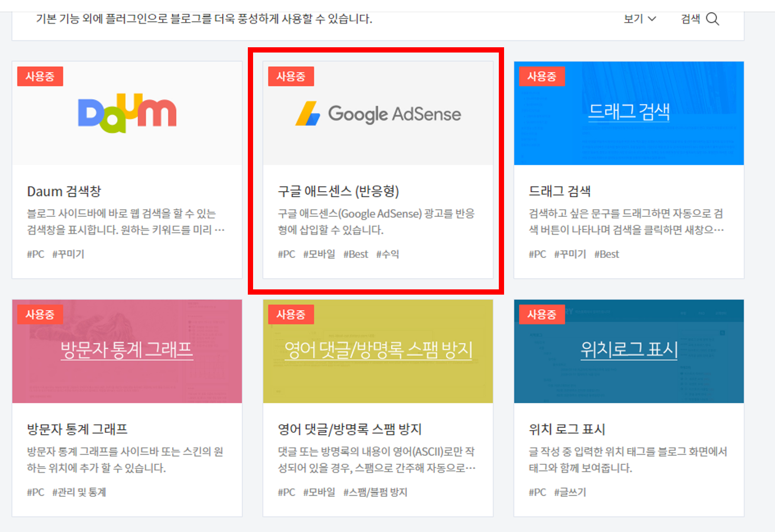Viewport: 775px width, 532px height.
Task: Open the 드래그 검색 plugin banner
Action: 629,112
